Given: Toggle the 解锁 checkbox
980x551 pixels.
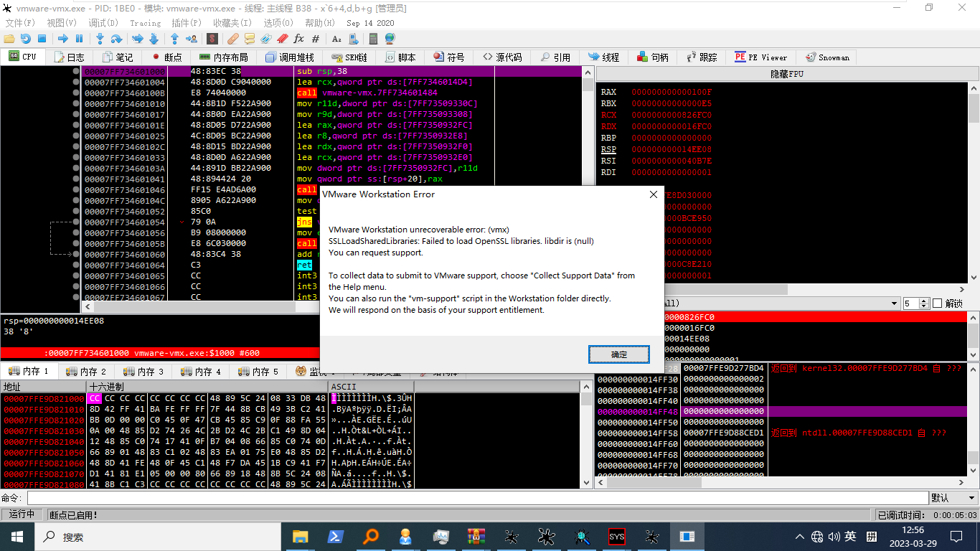Looking at the screenshot, I should tap(937, 303).
